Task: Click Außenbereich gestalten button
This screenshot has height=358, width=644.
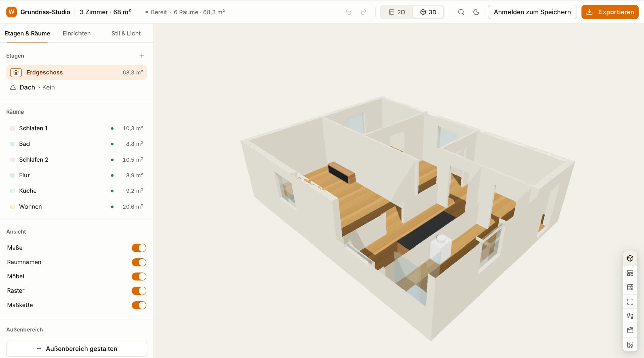Action: (x=76, y=349)
